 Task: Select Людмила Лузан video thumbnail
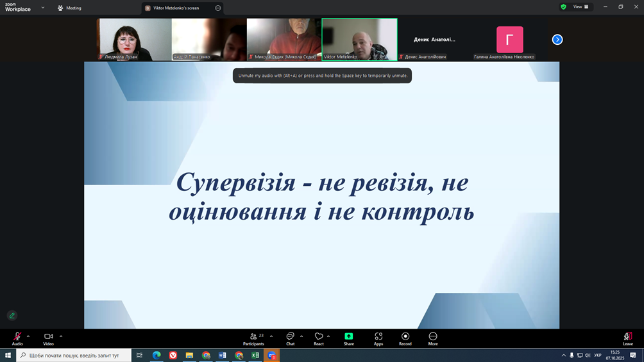coord(134,39)
